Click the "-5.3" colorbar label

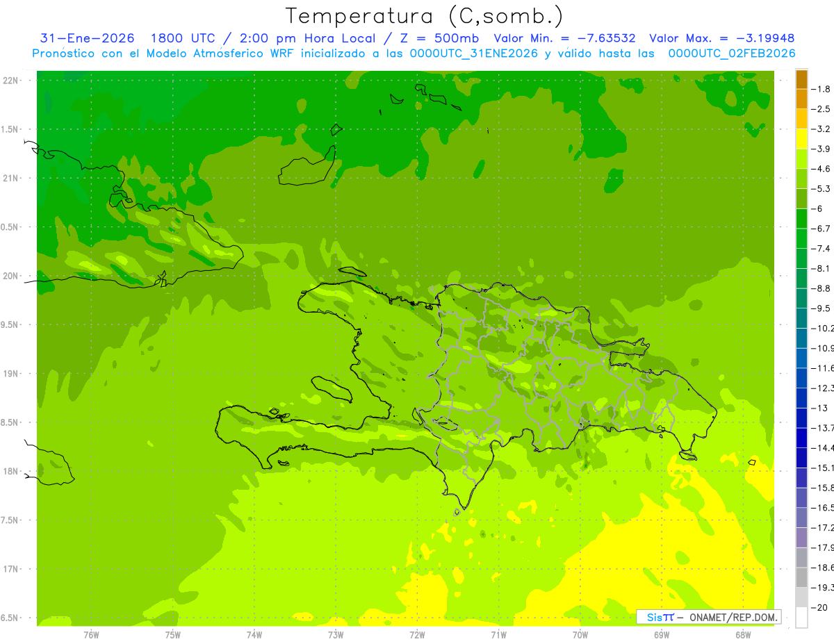(x=822, y=189)
